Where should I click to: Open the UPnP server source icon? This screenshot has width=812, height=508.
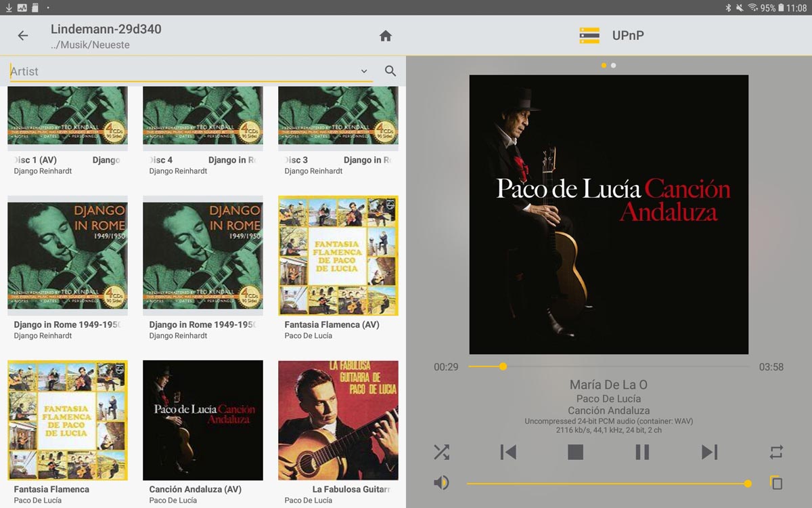[x=589, y=36]
